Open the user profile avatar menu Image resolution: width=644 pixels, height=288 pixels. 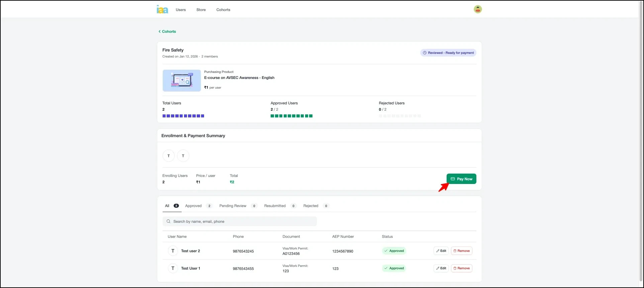[477, 9]
